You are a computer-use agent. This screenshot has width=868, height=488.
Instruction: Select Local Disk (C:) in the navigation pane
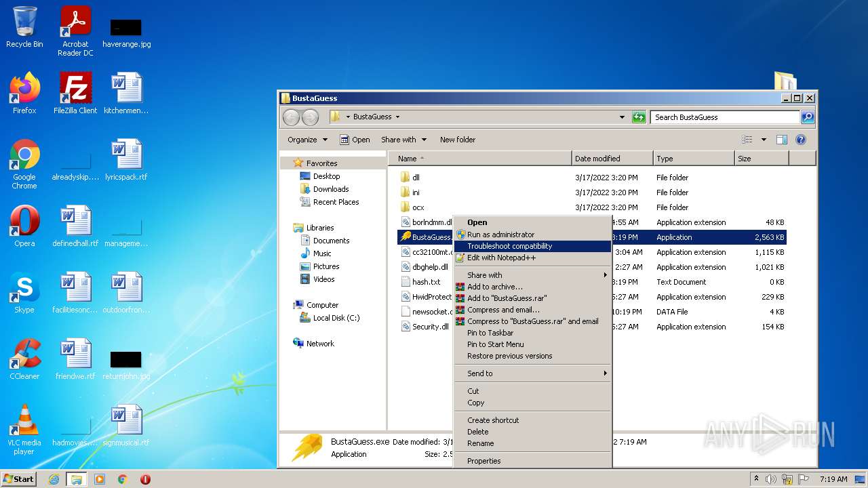(x=336, y=318)
